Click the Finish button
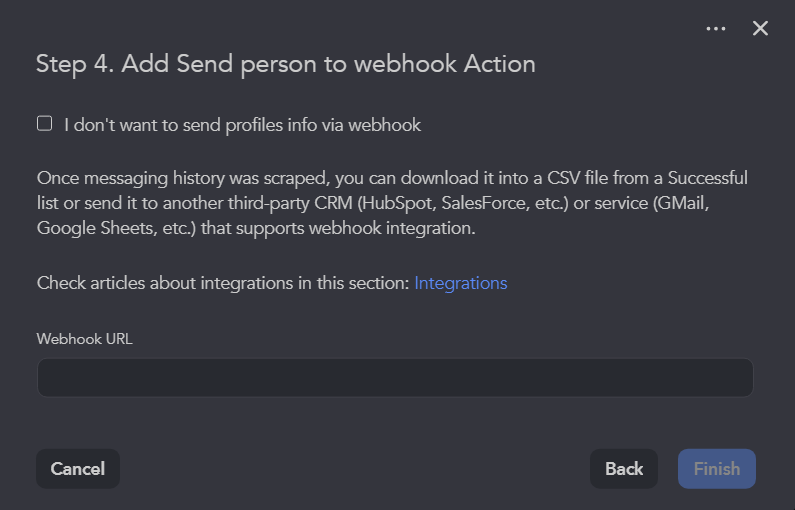 716,469
